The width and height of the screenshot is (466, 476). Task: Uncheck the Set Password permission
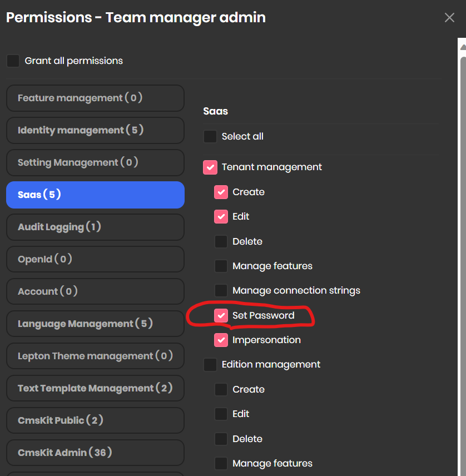click(x=221, y=316)
